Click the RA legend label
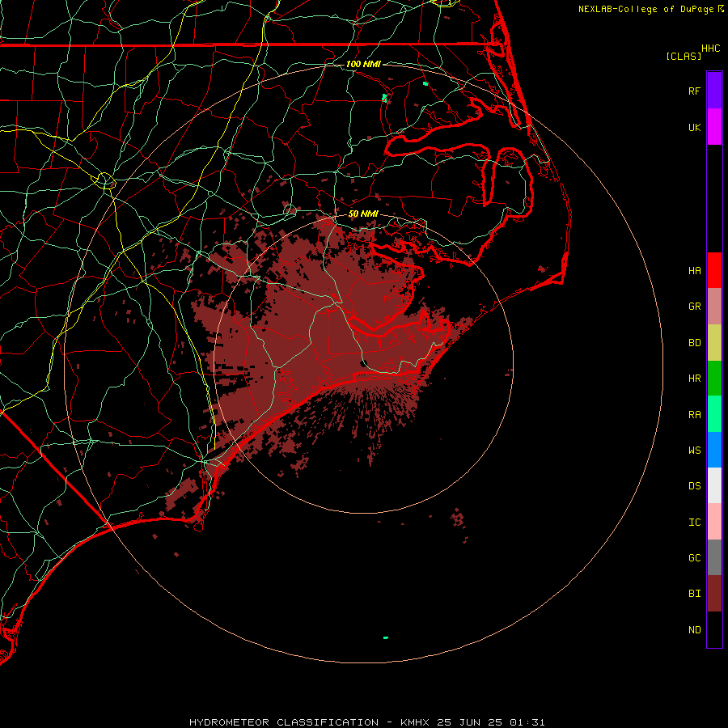This screenshot has width=728, height=728. tap(694, 415)
